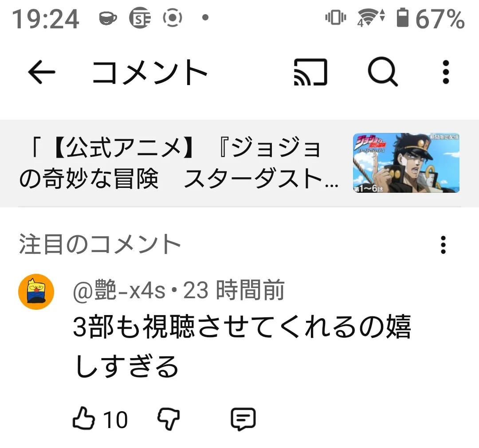Tap the search magnifier icon

click(x=383, y=72)
